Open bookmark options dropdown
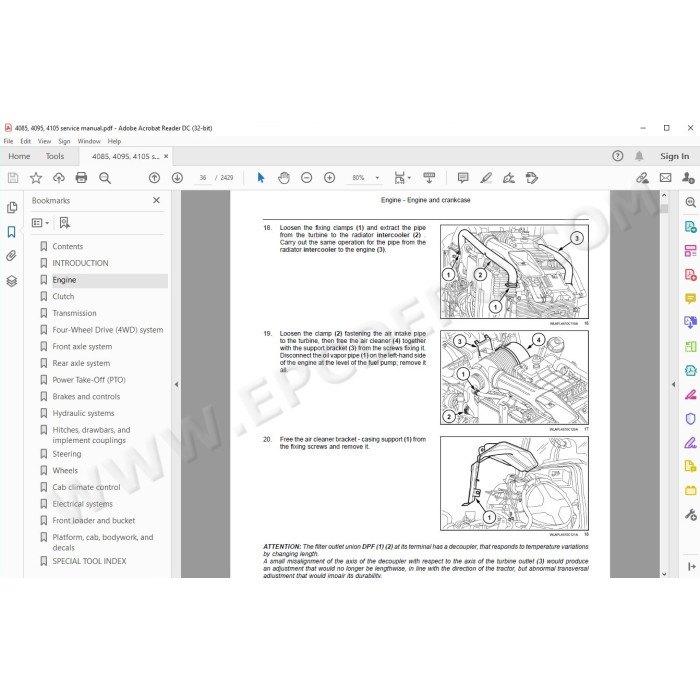The height and width of the screenshot is (700, 700). 40,222
